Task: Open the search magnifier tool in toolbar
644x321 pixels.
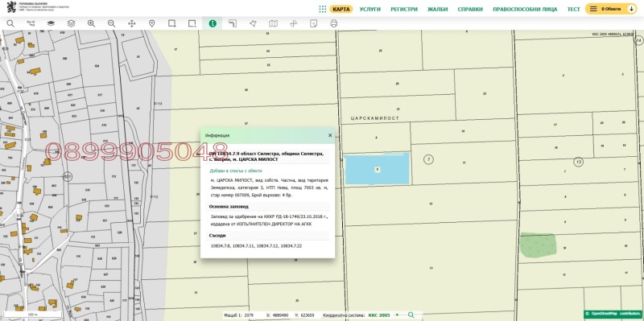Action: click(x=10, y=23)
